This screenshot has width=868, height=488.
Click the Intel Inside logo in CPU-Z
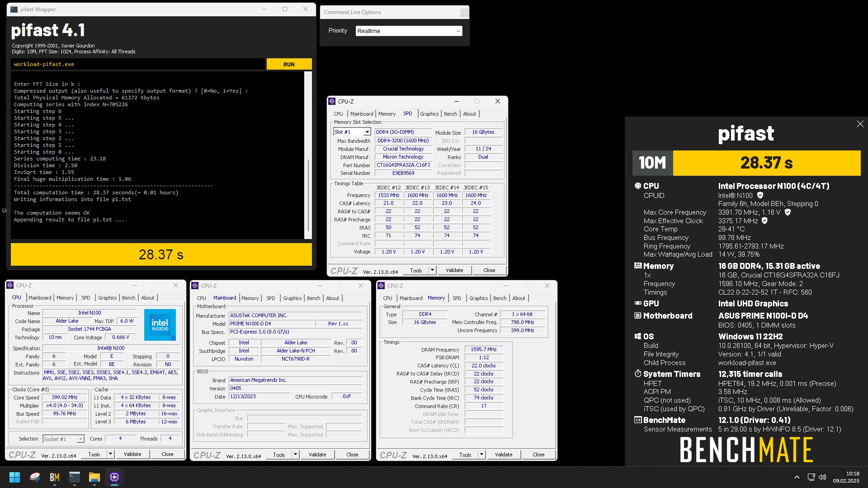[160, 324]
